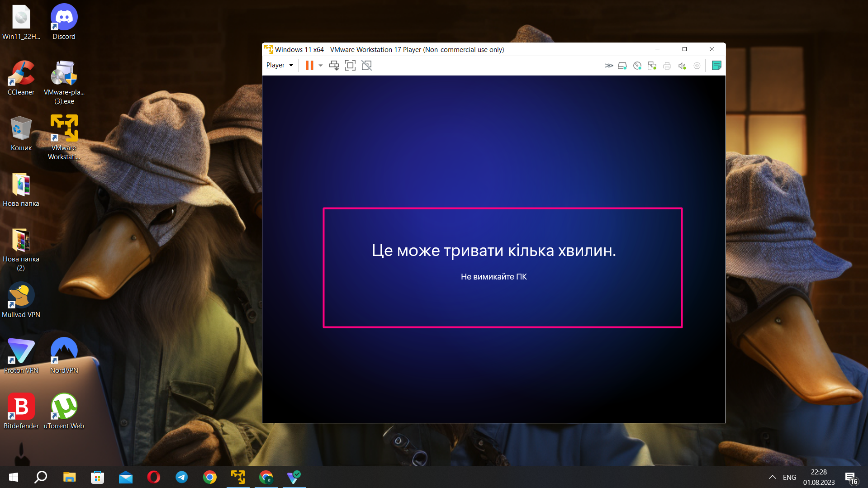Change the ENG input language indicator
The height and width of the screenshot is (488, 868).
[789, 477]
